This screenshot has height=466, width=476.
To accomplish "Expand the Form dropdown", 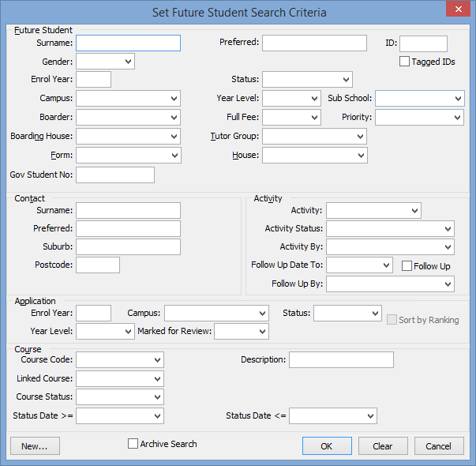I will click(x=129, y=156).
